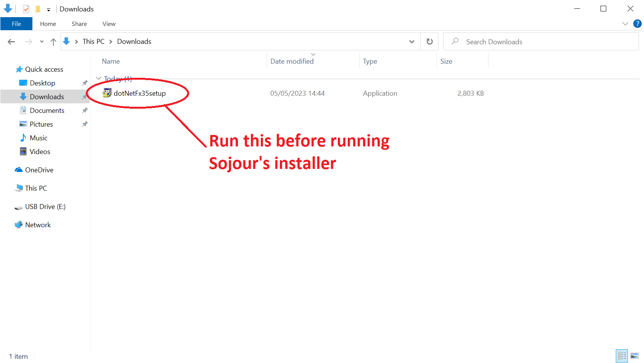This screenshot has height=363, width=644.
Task: Open recent locations dropdown beside the forward arrow
Action: (x=41, y=42)
